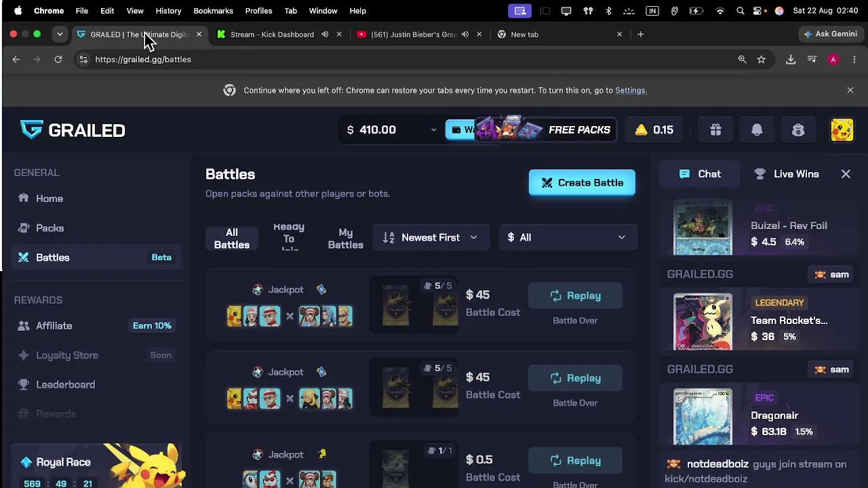Click the robot icon next to the bell
Screen dimensions: 868x488
[x=798, y=130]
